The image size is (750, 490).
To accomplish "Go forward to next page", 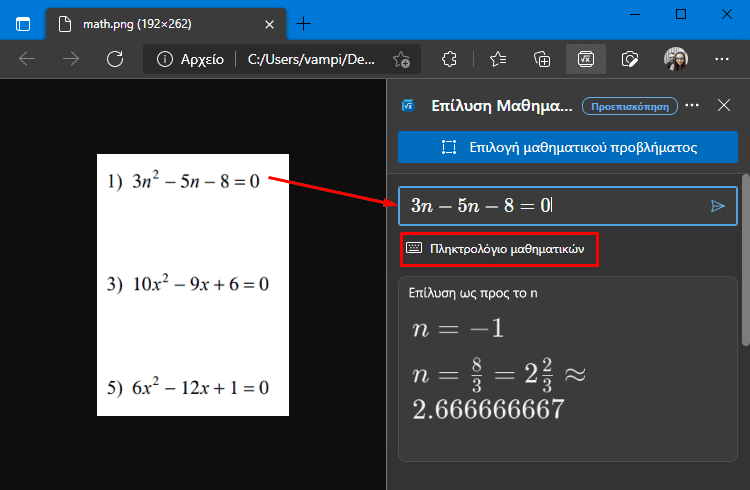I will 71,59.
